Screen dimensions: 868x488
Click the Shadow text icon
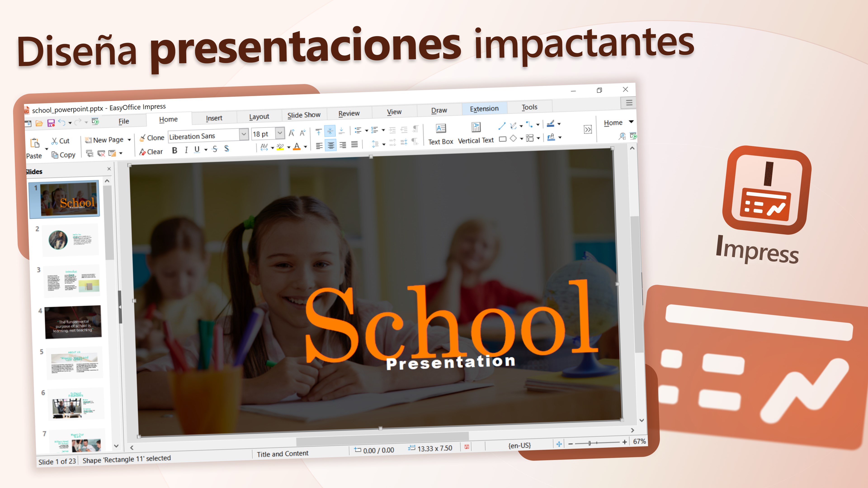227,148
